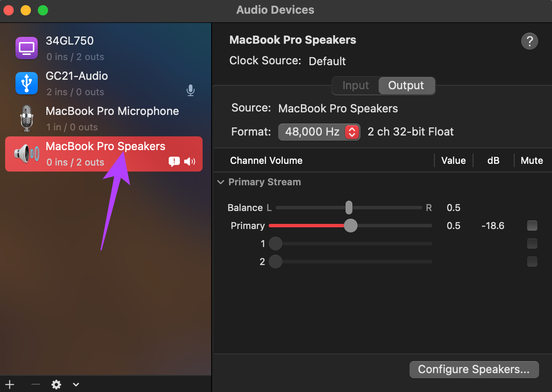Open the help question mark button
Image resolution: width=552 pixels, height=392 pixels.
[x=530, y=42]
